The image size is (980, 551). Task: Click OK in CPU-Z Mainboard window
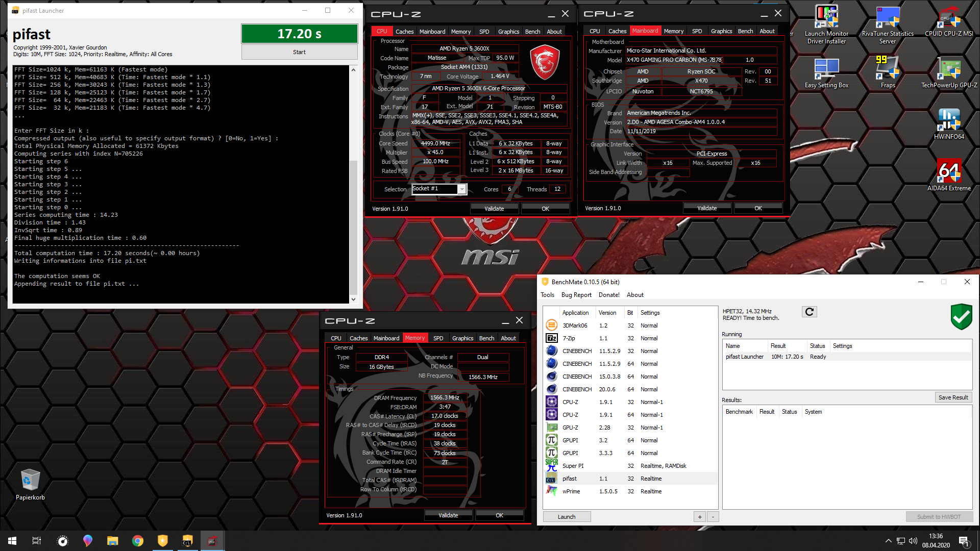tap(758, 208)
